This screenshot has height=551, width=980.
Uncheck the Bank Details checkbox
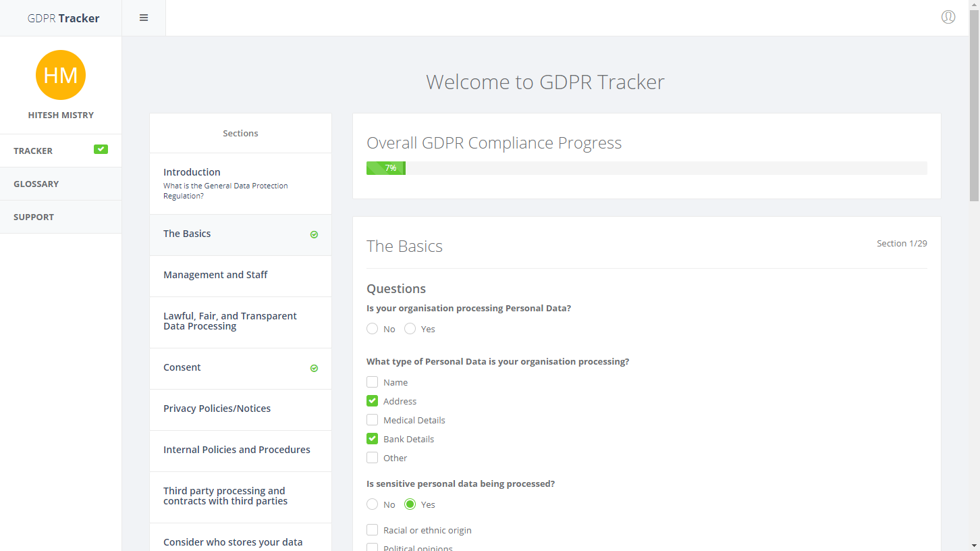tap(372, 438)
